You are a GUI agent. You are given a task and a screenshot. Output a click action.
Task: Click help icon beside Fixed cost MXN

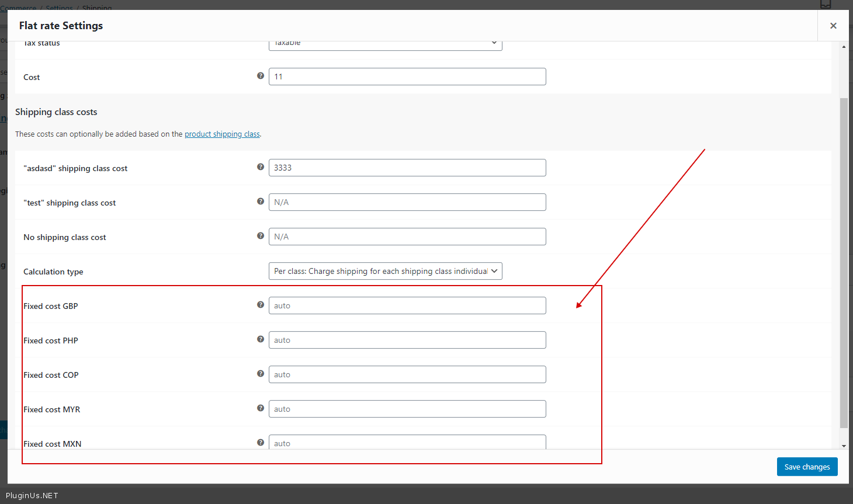[261, 443]
